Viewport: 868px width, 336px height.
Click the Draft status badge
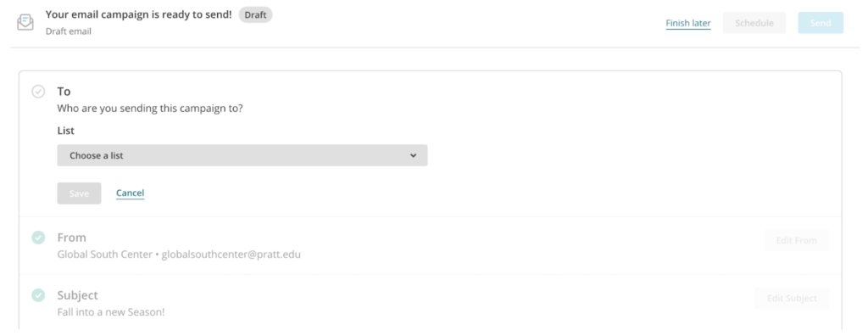point(255,15)
